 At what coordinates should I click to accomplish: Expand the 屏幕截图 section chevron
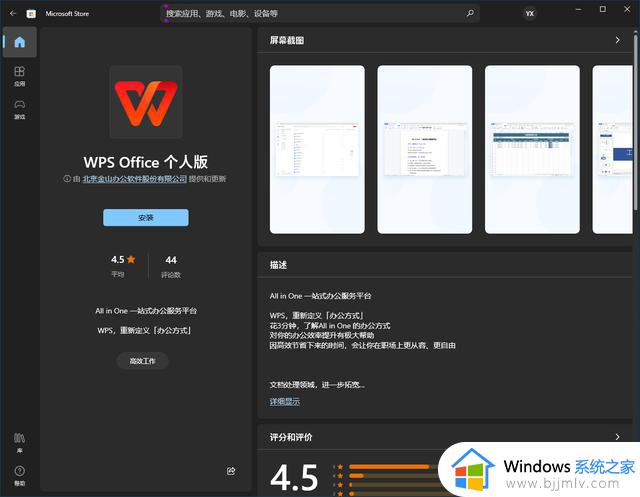[x=617, y=40]
